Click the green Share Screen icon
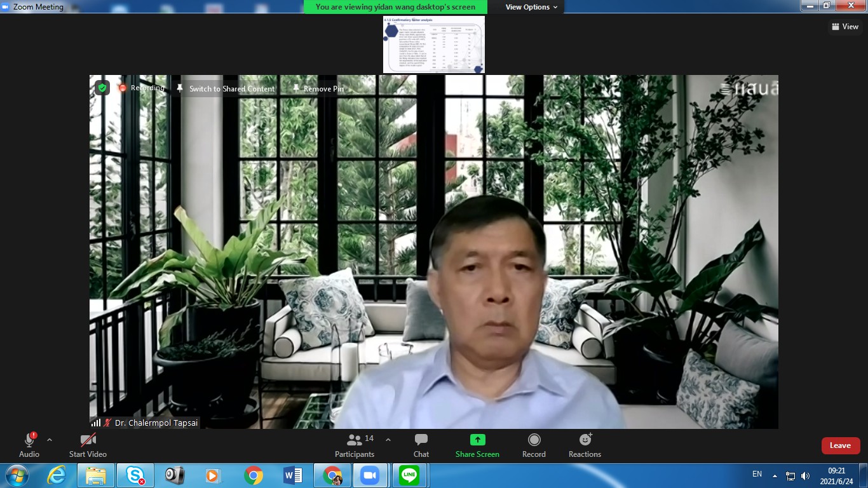 (x=477, y=440)
